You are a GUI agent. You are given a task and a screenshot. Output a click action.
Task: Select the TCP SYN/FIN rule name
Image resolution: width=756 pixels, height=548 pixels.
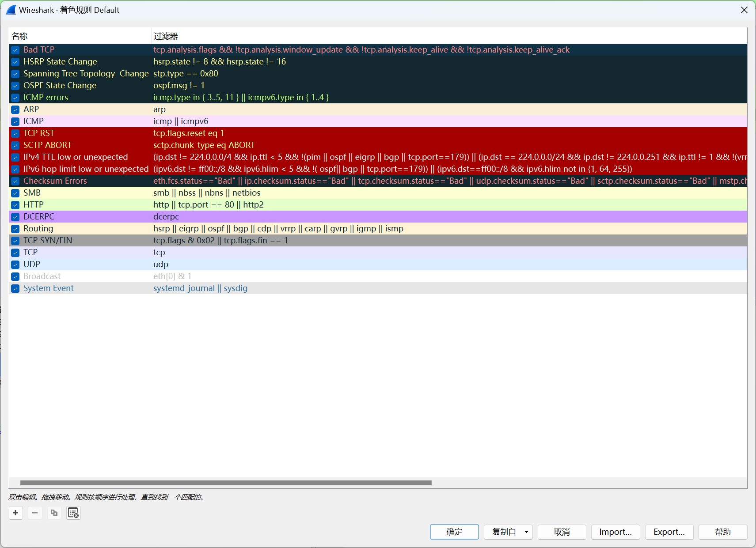point(48,240)
